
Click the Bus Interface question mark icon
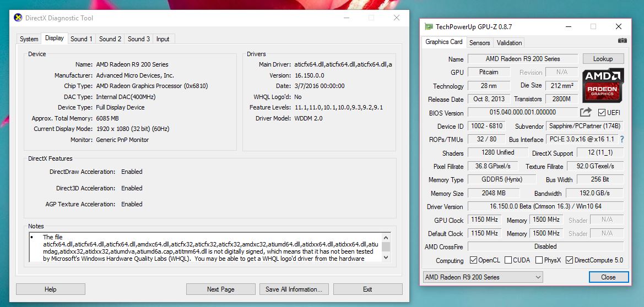point(622,140)
